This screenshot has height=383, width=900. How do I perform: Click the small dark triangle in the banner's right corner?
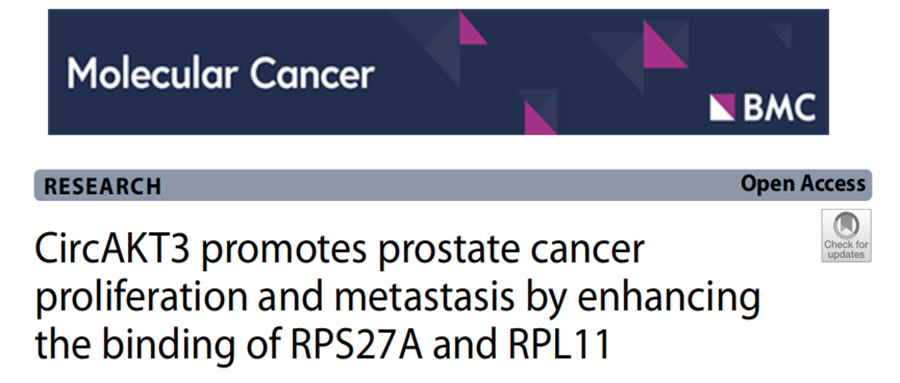[x=781, y=34]
